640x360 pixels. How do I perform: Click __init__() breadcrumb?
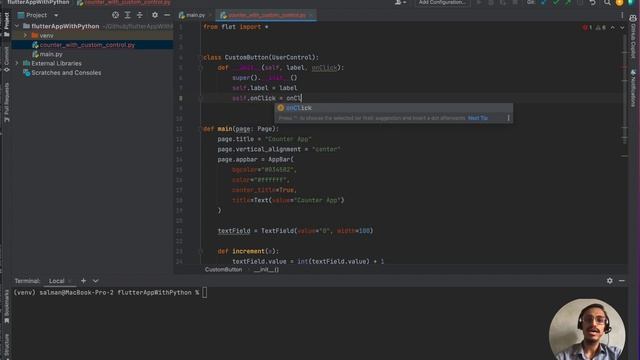[266, 269]
